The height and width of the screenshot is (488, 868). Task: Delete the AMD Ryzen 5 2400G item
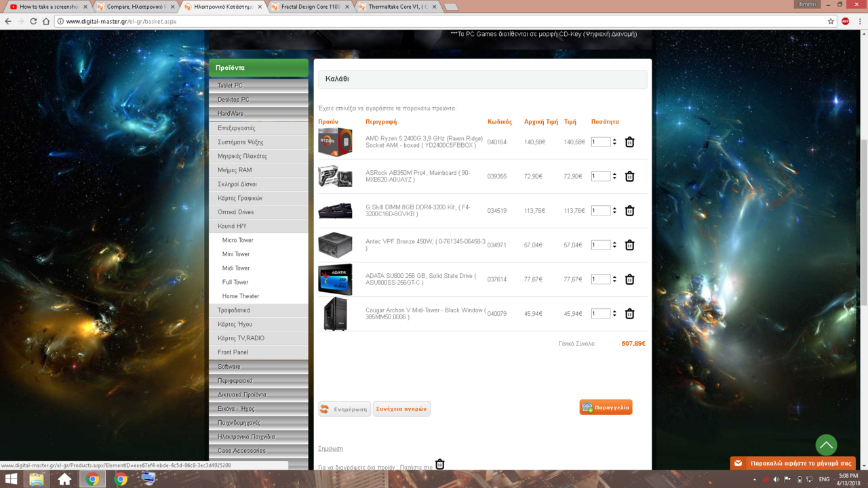tap(629, 142)
